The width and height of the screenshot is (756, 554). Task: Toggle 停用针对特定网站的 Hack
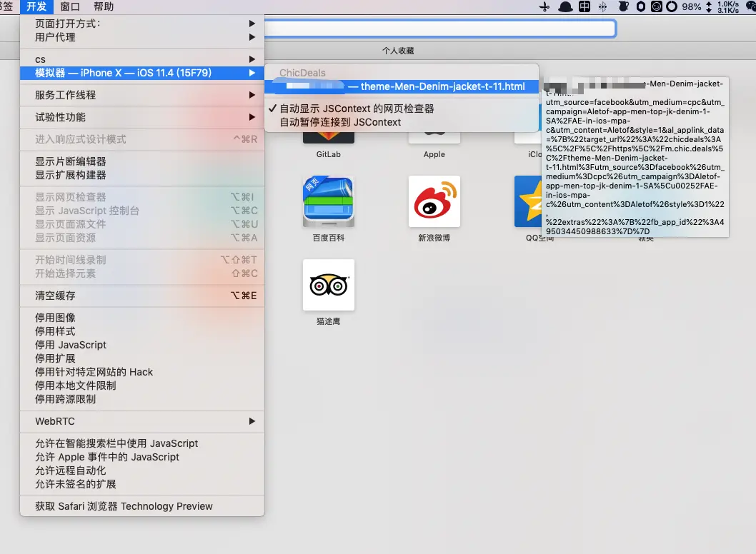point(142,372)
